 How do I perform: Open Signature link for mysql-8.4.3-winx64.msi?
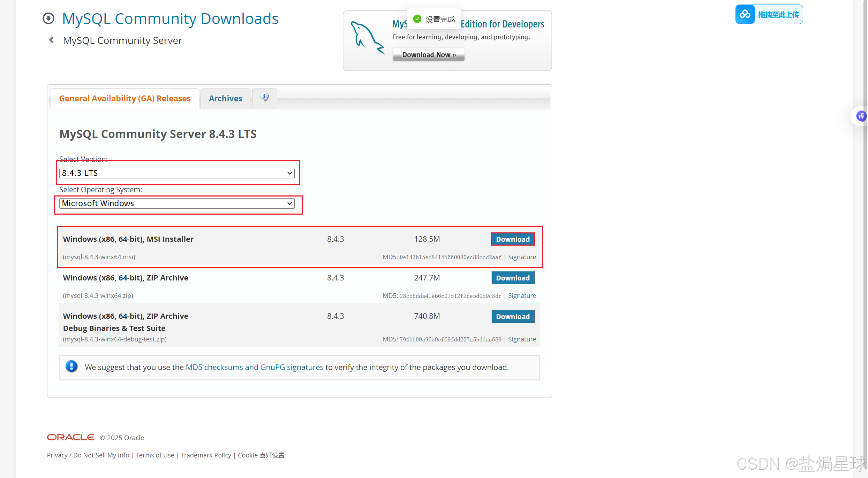pos(522,257)
